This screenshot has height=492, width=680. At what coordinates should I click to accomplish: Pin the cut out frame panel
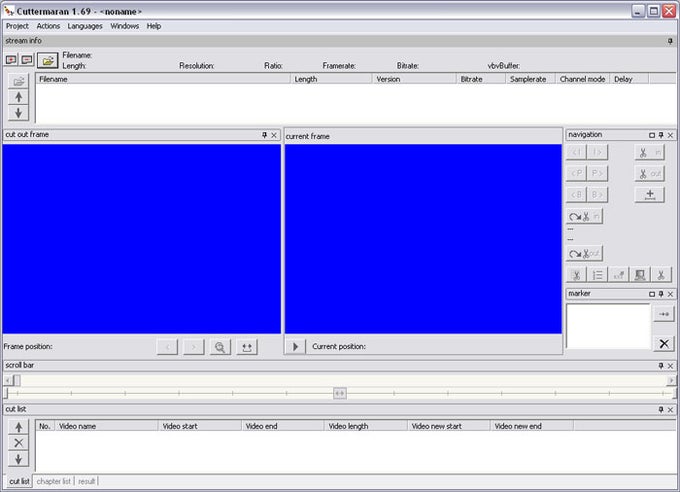(265, 135)
